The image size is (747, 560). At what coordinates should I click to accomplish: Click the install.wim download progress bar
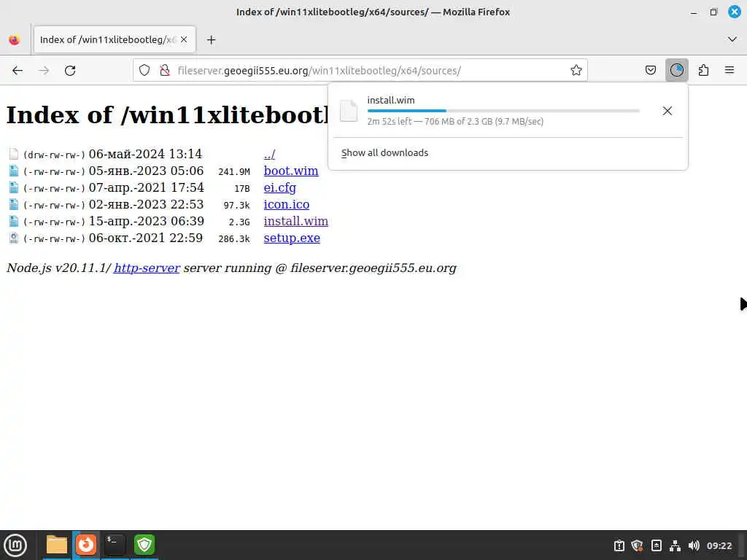click(503, 111)
